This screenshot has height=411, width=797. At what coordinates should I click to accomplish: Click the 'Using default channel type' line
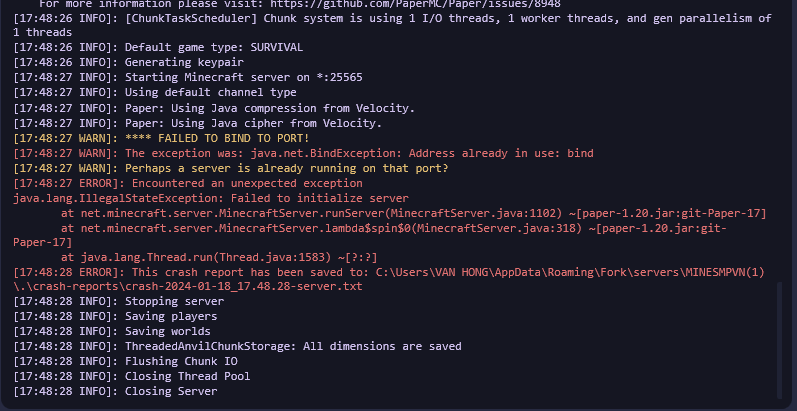click(x=210, y=92)
